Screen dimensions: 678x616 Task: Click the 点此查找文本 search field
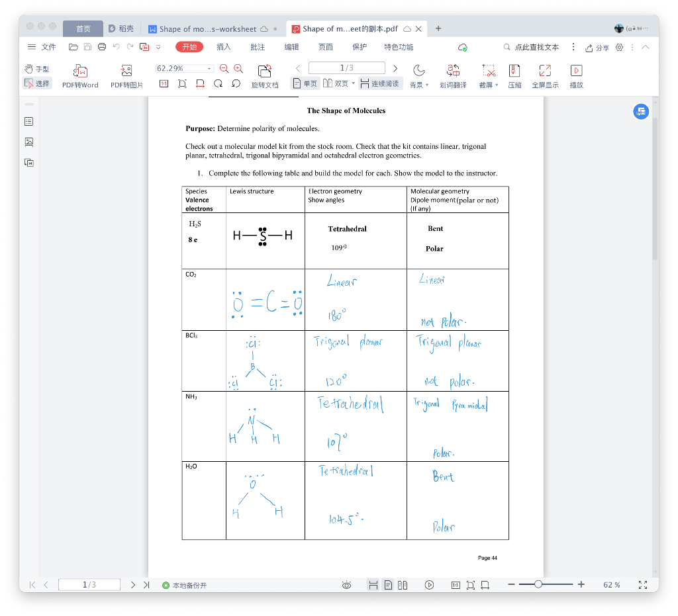click(532, 47)
